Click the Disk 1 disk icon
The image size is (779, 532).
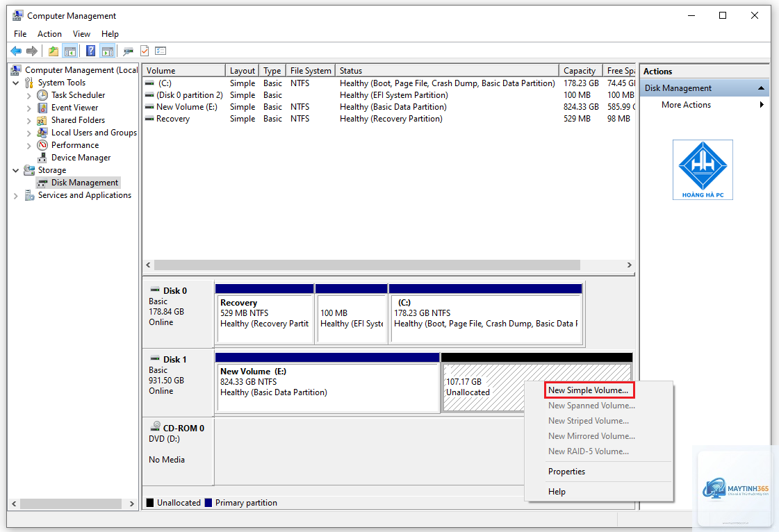156,358
